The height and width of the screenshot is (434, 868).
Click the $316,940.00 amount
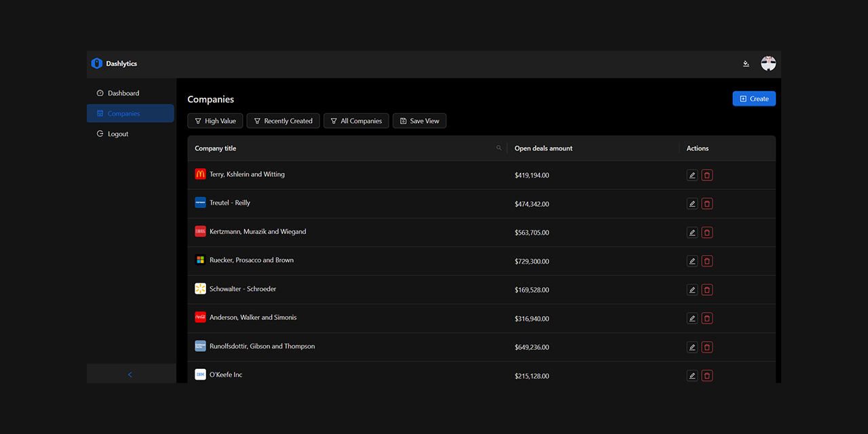[x=532, y=319]
